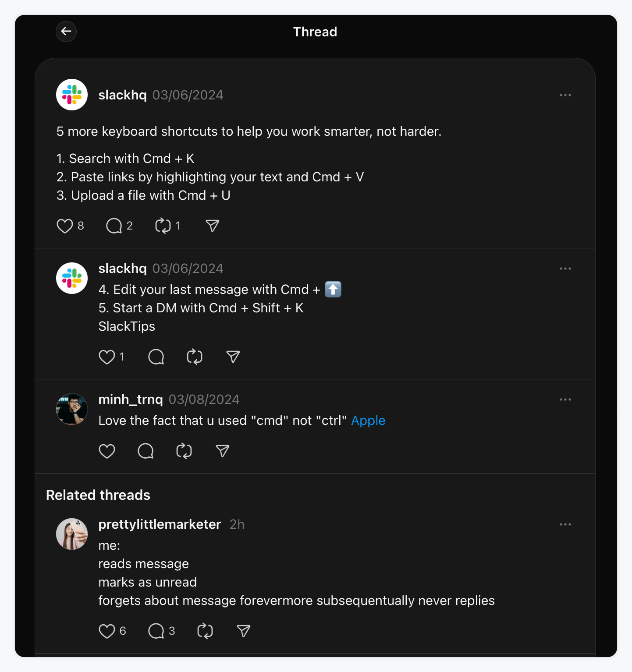
Task: Open minh_trnq's profile picture
Action: 72,409
